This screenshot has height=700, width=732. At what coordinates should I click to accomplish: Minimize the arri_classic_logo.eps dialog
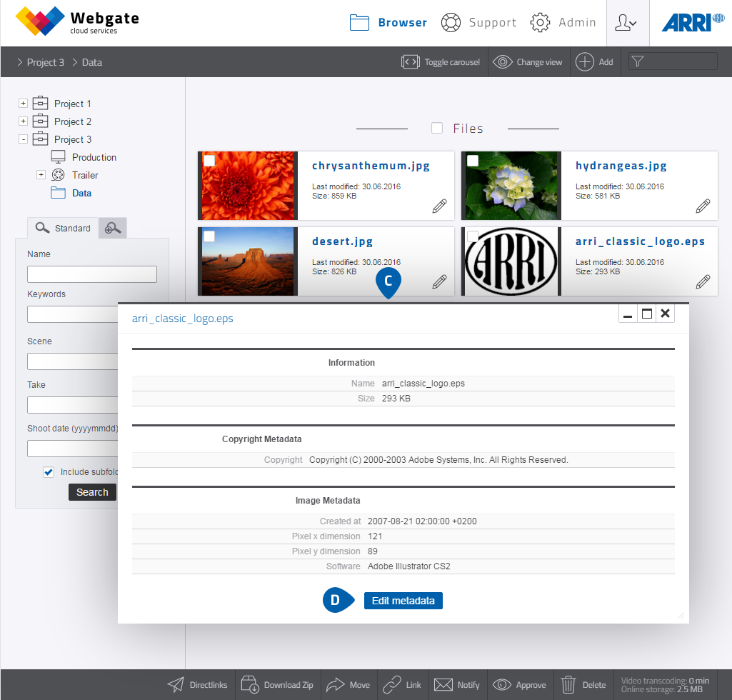[628, 314]
